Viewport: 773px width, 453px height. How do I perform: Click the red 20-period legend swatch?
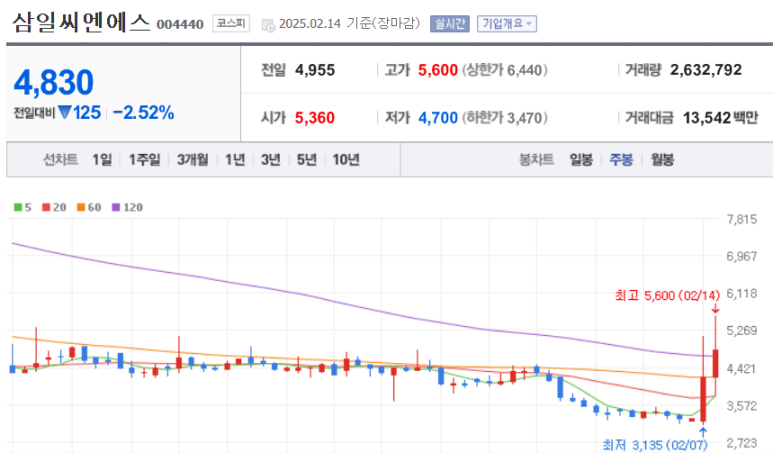pyautogui.click(x=46, y=208)
